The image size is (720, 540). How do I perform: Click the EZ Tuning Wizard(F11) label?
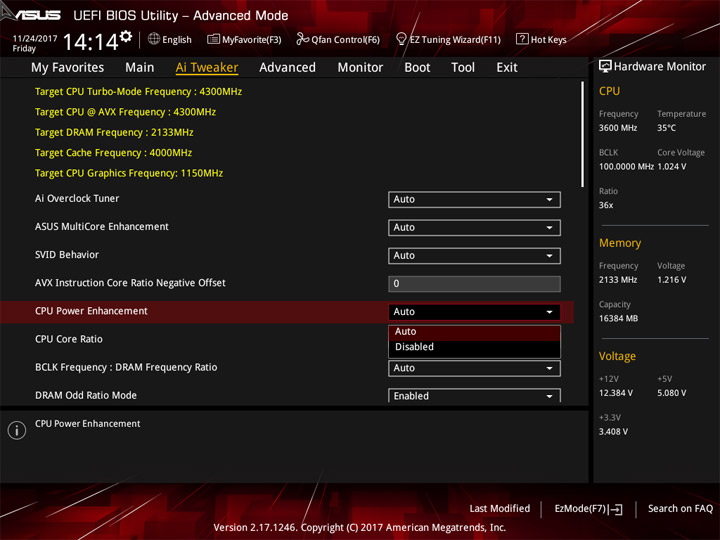click(455, 40)
